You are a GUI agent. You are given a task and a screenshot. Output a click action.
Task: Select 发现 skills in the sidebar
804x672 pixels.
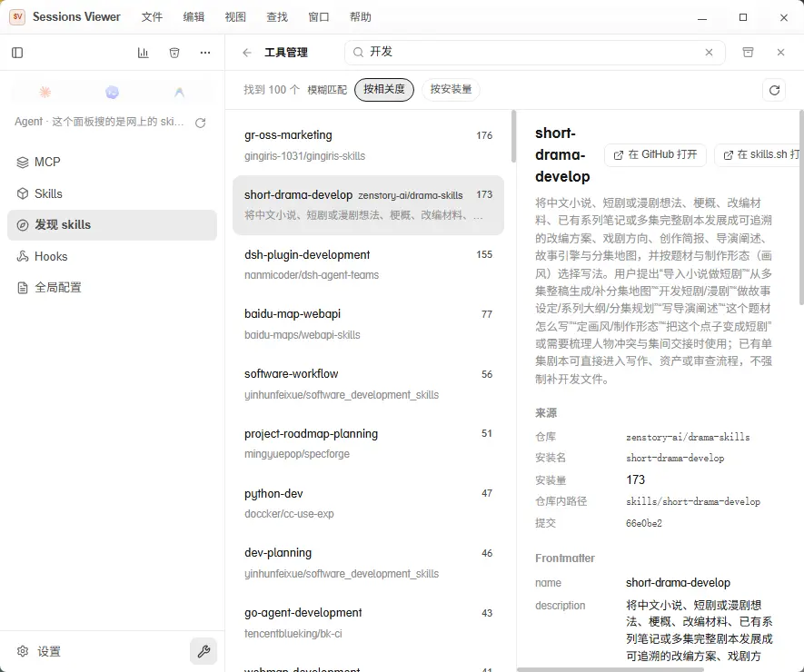click(x=112, y=225)
